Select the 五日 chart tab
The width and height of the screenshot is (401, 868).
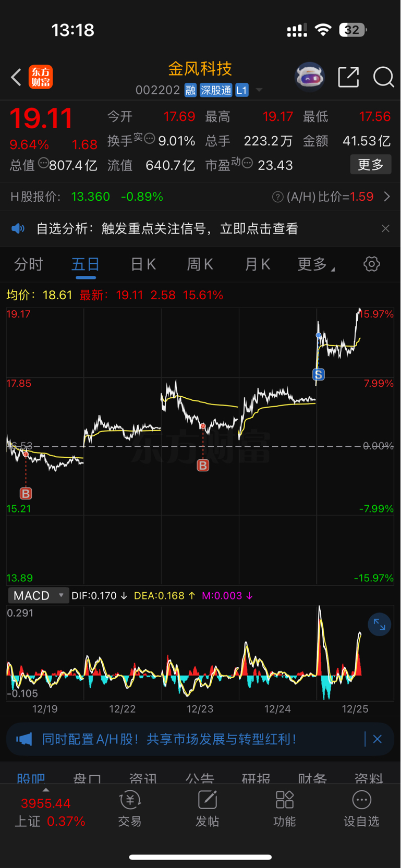(x=86, y=264)
